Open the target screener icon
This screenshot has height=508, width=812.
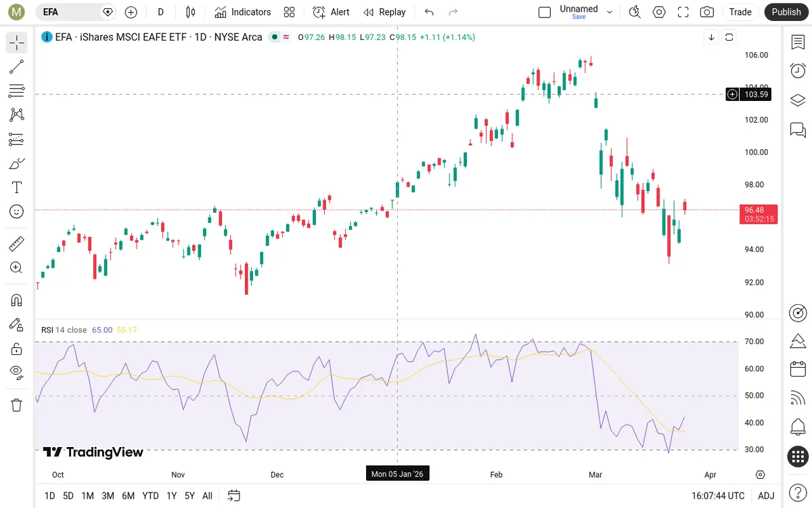[x=798, y=313]
